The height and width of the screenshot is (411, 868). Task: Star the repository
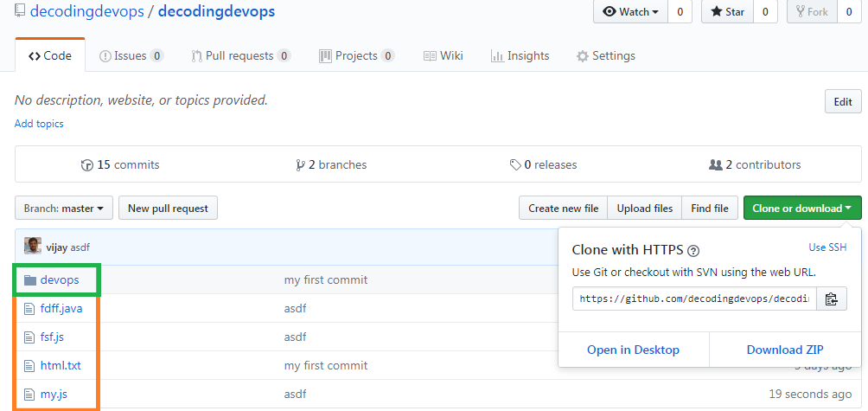point(727,11)
